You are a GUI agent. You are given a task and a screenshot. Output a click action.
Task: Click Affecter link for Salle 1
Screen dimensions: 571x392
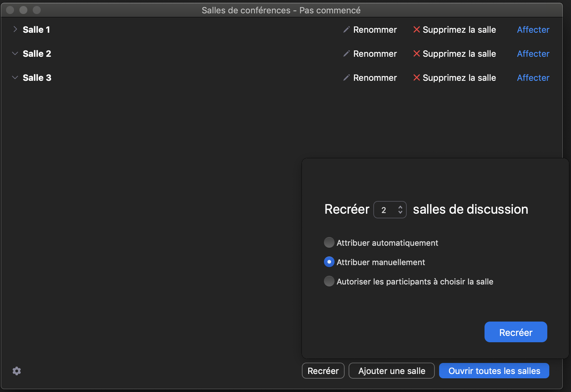[533, 30]
